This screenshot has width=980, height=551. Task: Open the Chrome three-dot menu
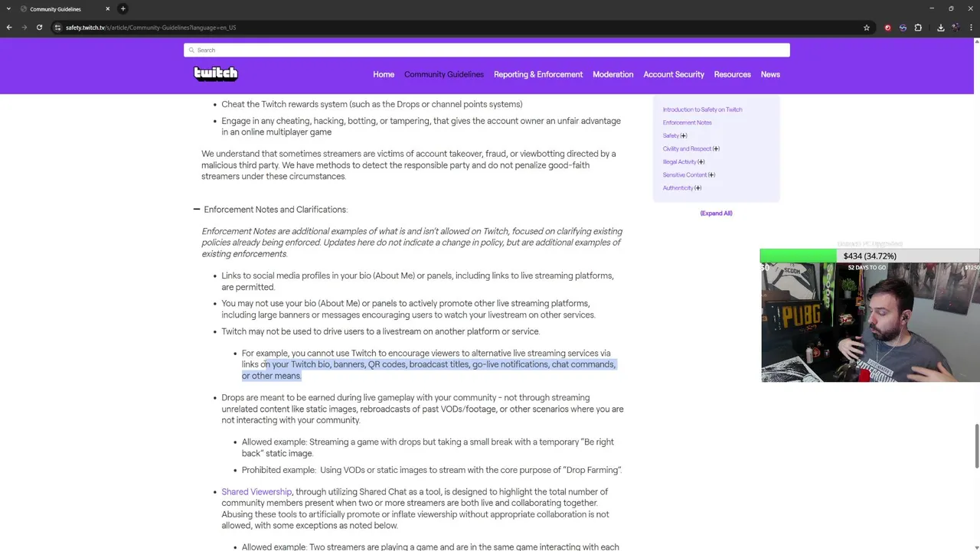(970, 28)
